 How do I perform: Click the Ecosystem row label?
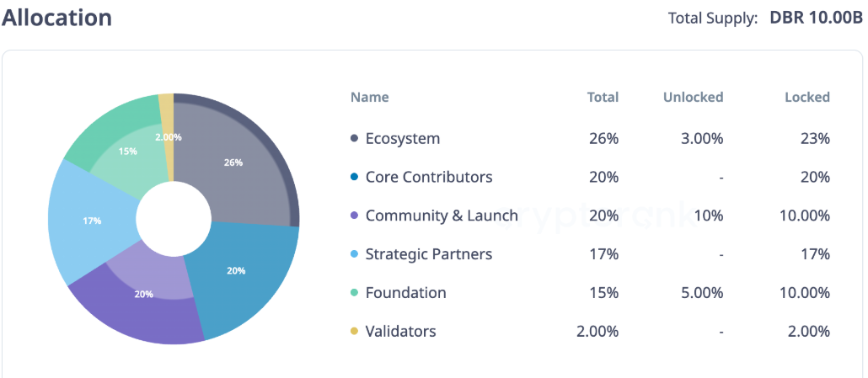click(x=402, y=139)
